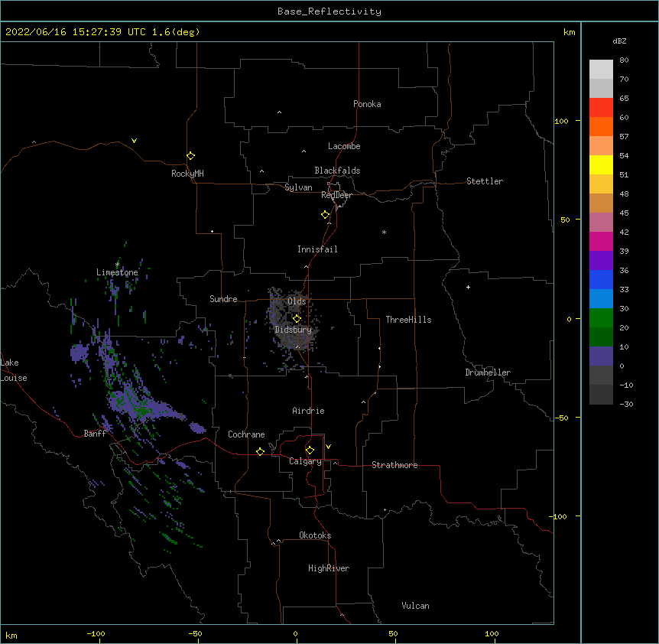Pick the magenta swatch below 42

pos(601,241)
